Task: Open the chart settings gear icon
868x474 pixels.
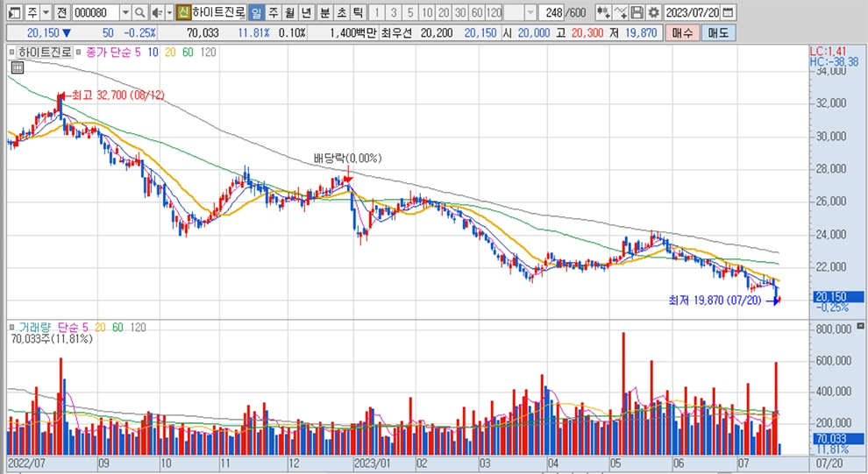Action: point(653,12)
